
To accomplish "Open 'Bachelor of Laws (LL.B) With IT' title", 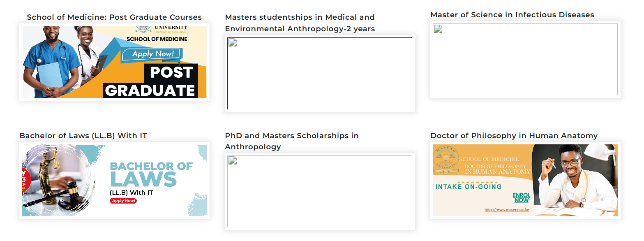I will pos(83,136).
